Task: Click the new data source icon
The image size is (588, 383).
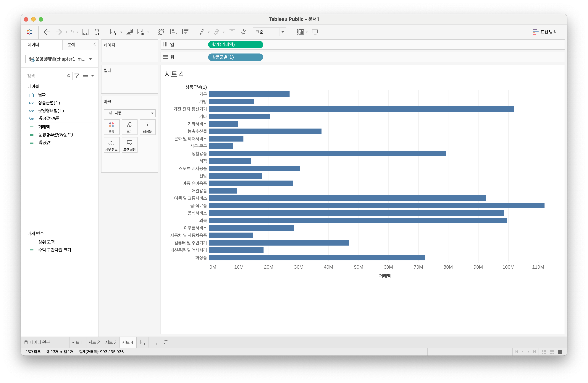Action: (97, 32)
